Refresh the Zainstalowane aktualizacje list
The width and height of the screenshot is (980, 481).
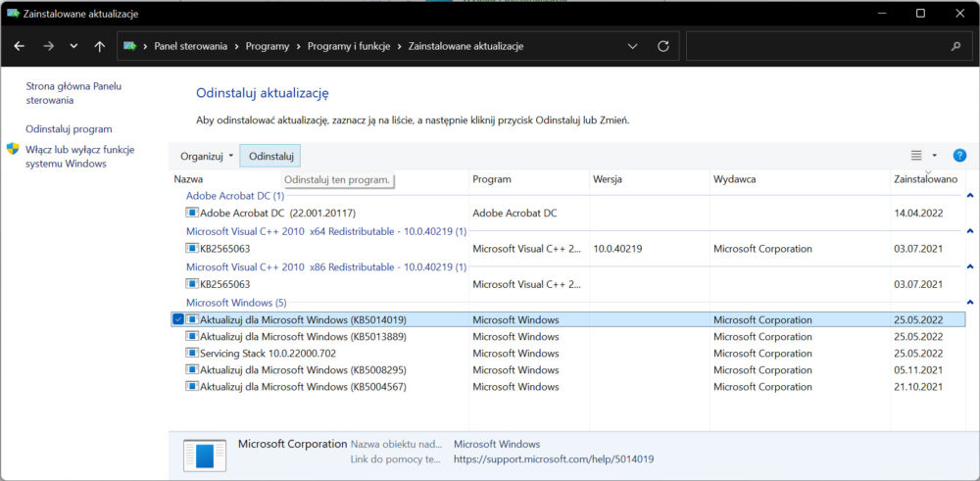(663, 46)
